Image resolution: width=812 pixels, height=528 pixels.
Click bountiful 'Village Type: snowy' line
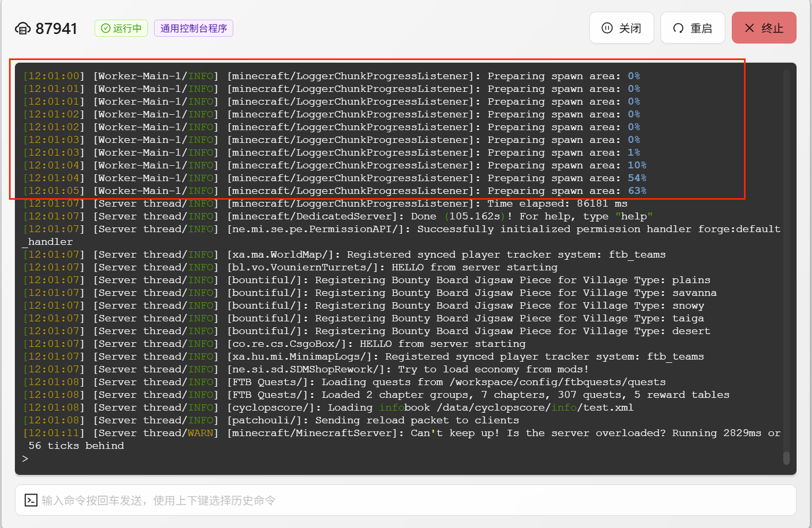coord(363,305)
